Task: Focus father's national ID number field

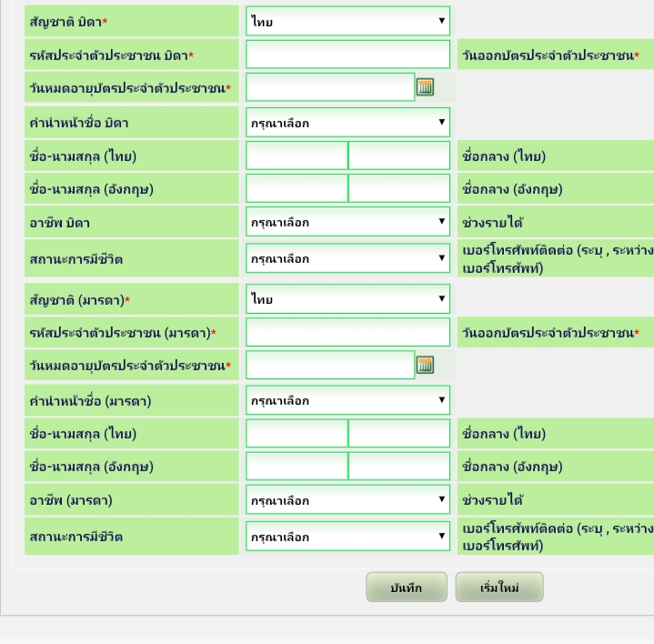Action: point(347,55)
